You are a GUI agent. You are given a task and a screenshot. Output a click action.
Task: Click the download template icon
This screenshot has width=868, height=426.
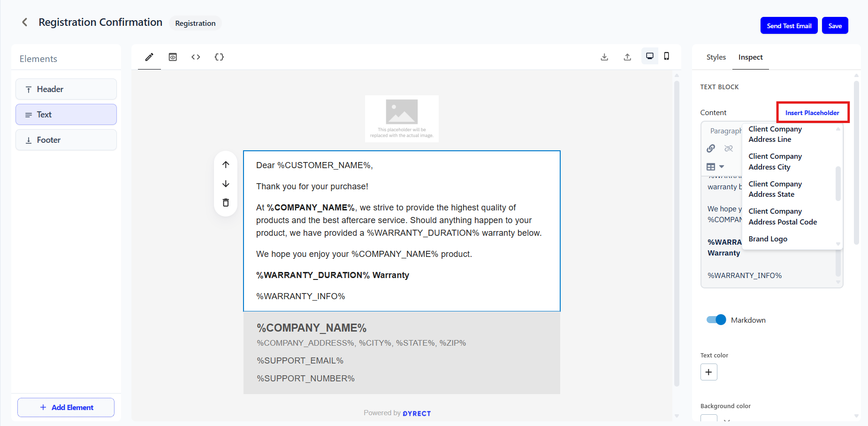coord(604,57)
